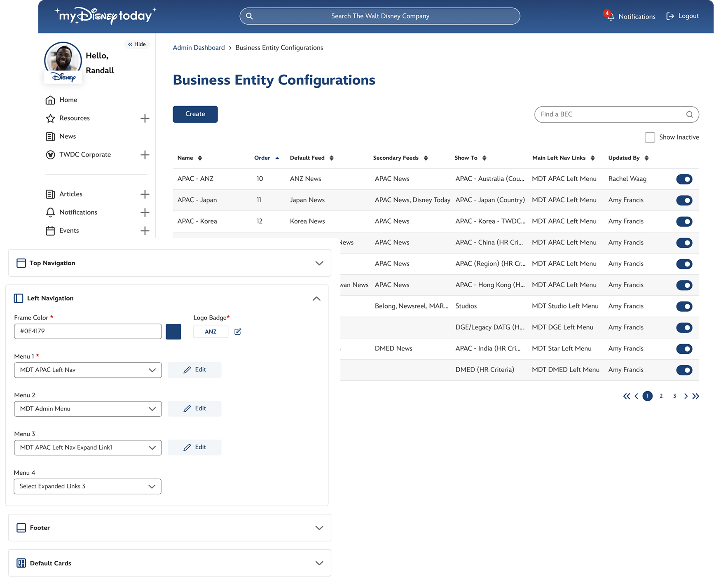Expand the Top Navigation section

pyautogui.click(x=319, y=263)
